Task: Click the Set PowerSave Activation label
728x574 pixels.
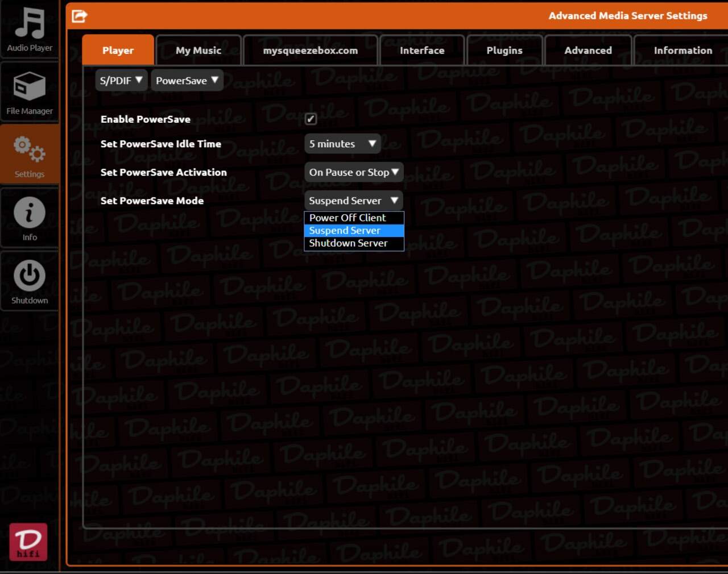Action: 164,172
